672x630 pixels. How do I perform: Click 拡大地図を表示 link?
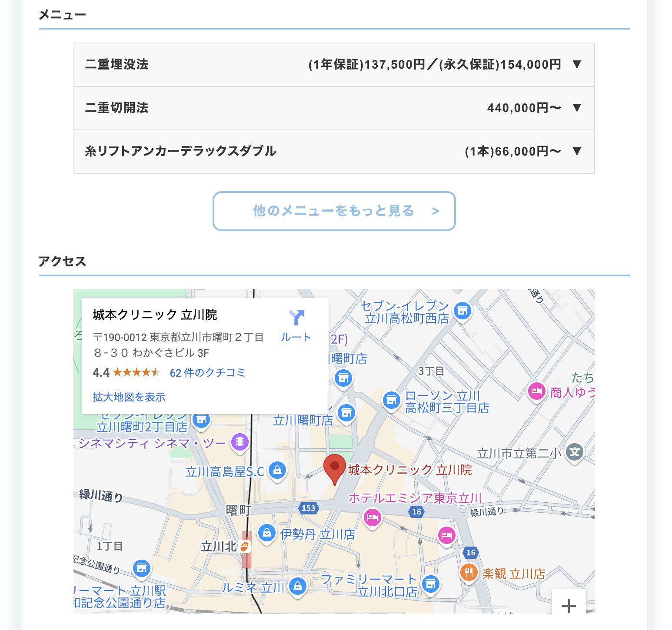129,397
